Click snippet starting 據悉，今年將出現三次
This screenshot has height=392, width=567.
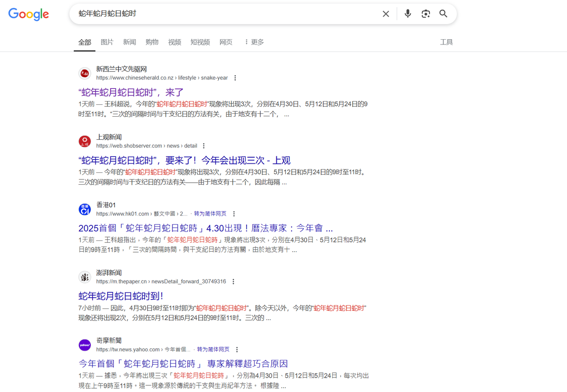(223, 381)
